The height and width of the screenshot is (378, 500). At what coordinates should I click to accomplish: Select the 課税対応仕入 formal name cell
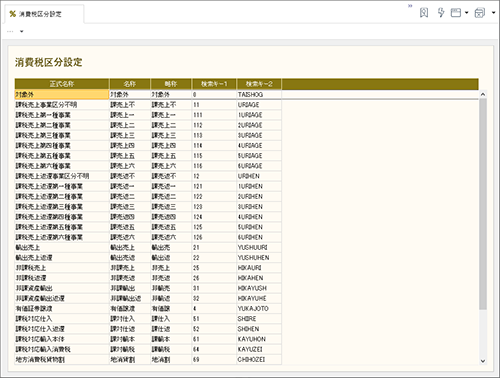click(62, 319)
